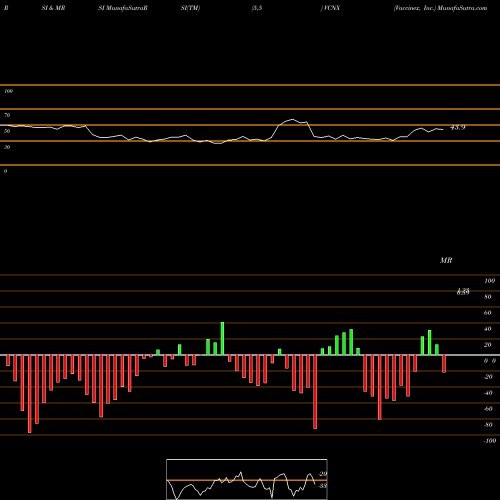This screenshot has width=500, height=500.
Task: Click the 'SI & MR' header text
Action: click(x=53, y=8)
